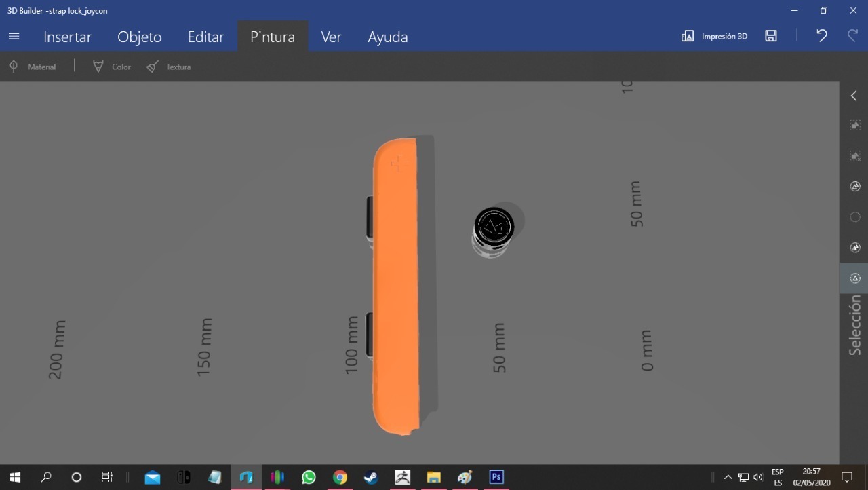Image resolution: width=868 pixels, height=490 pixels.
Task: Choose the Material paint option
Action: pos(33,67)
